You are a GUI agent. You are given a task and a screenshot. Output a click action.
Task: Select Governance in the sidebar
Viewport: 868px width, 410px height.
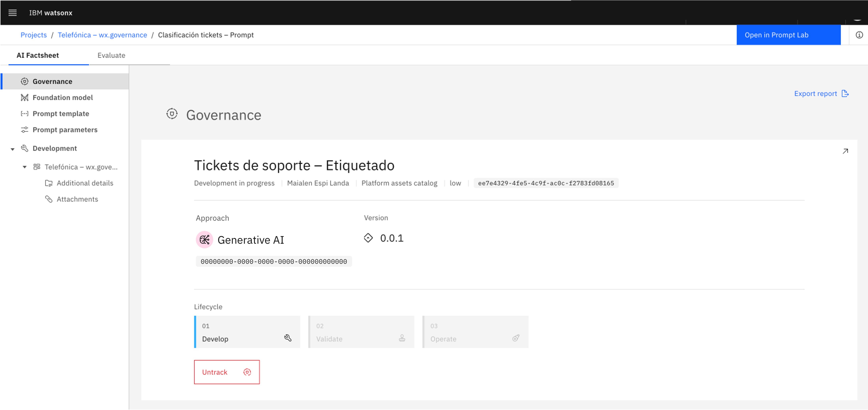point(65,81)
